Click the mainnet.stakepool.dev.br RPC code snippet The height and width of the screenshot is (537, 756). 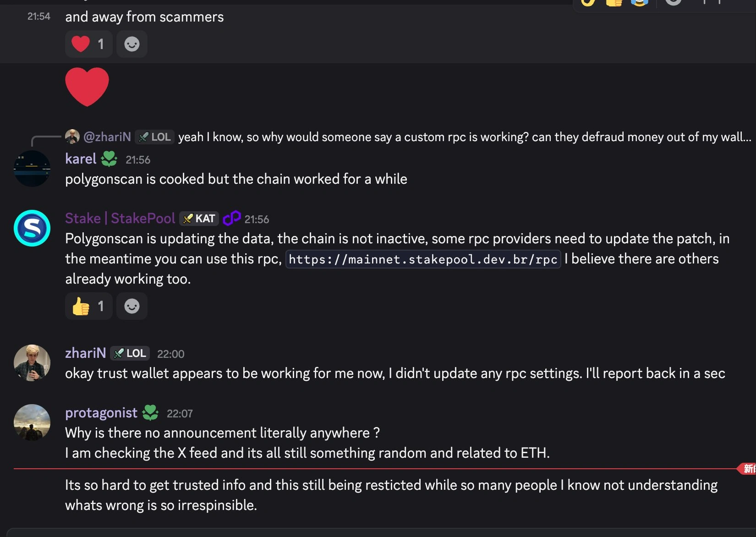pyautogui.click(x=423, y=259)
